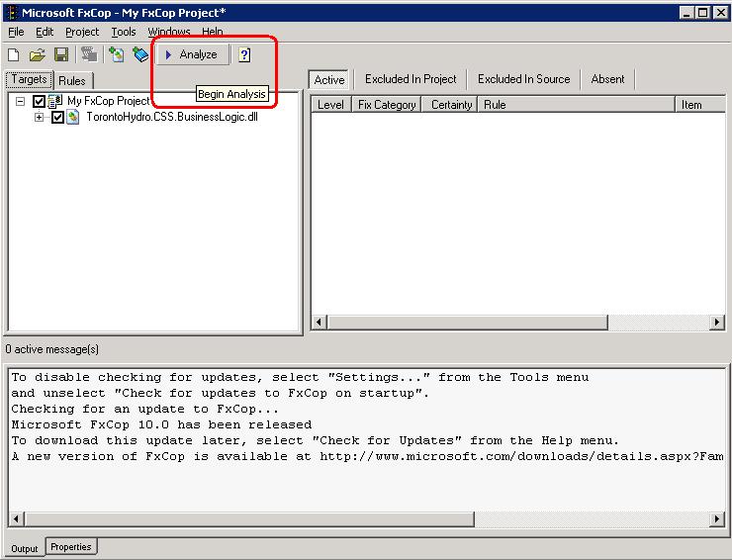This screenshot has width=732, height=560.
Task: Maximize the FxCop window
Action: pyautogui.click(x=702, y=13)
